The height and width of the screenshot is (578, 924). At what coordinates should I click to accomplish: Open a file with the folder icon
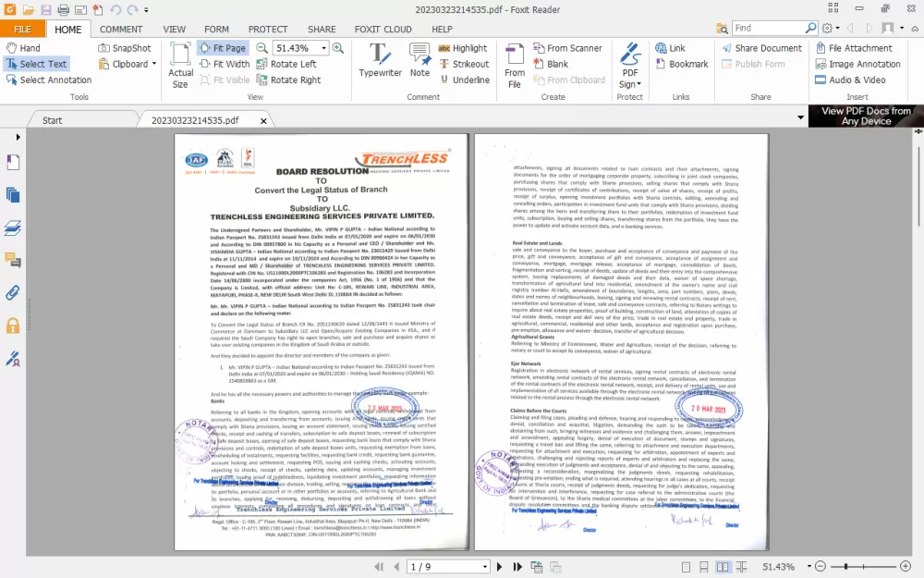(29, 10)
